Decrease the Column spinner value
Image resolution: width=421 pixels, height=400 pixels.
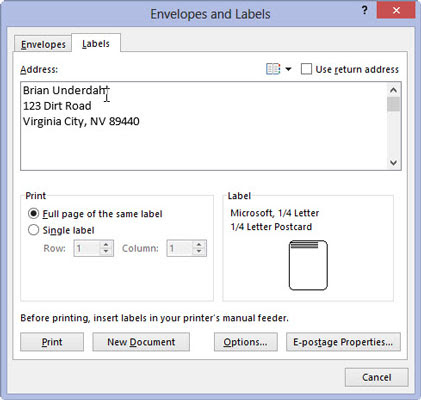pos(199,252)
